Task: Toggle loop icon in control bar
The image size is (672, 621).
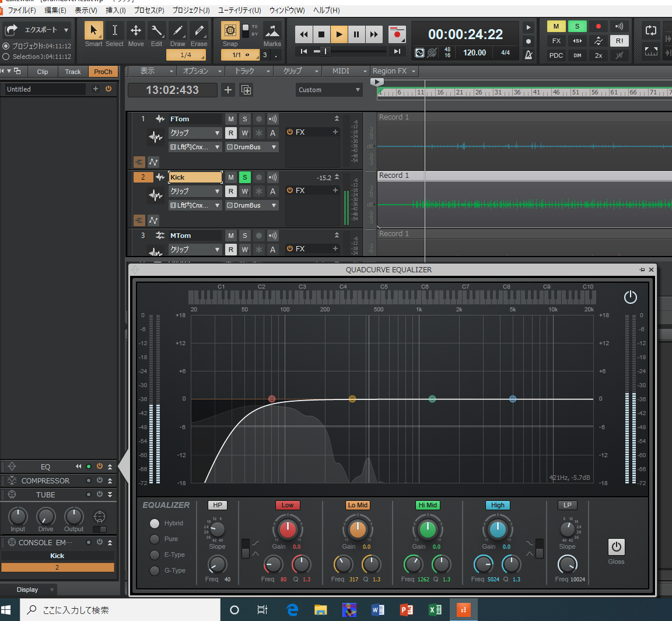Action: pos(650,30)
